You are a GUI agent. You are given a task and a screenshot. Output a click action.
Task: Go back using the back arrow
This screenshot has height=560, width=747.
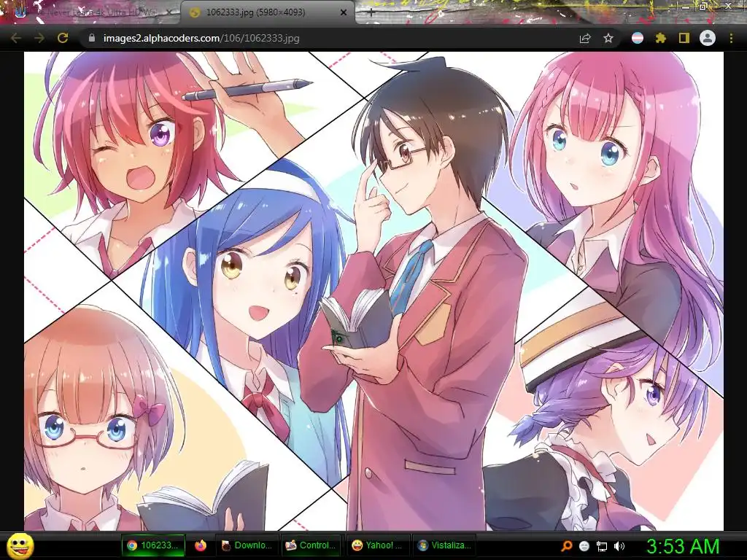click(x=16, y=38)
